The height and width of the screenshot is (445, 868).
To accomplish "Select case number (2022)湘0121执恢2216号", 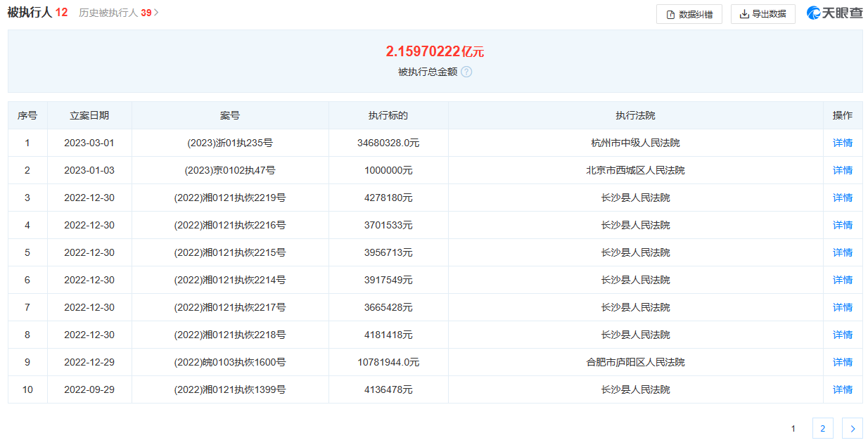I will [x=230, y=225].
